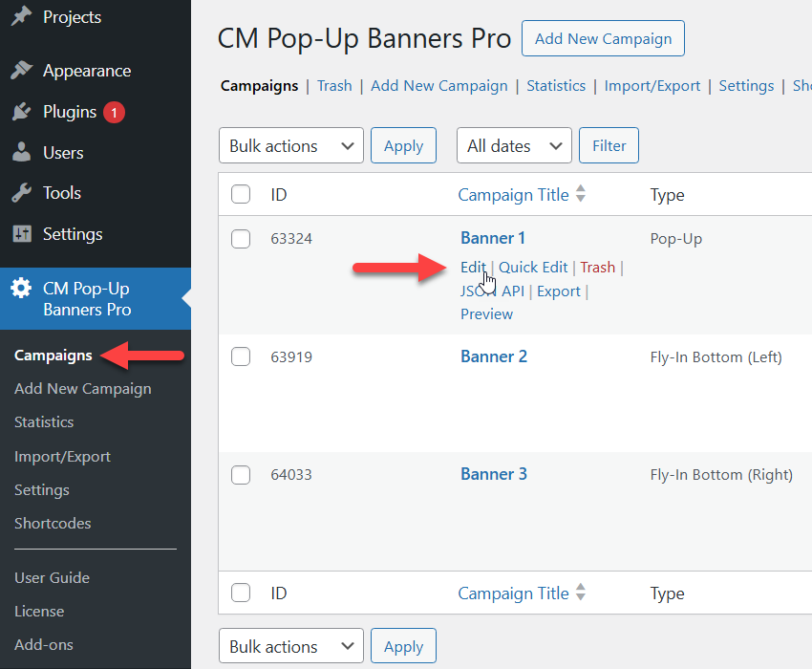Click Trash under Banner 1
812x669 pixels.
(598, 268)
